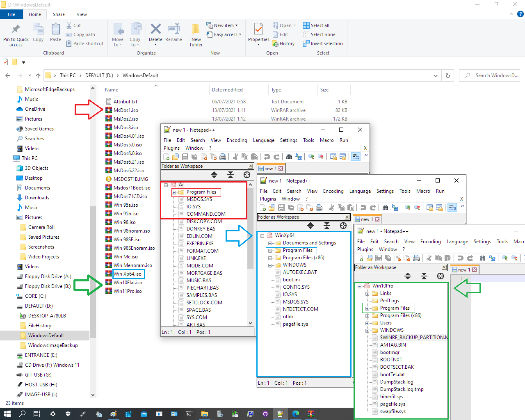The image size is (525, 420).
Task: Select the MsDos1.iso file
Action: tap(126, 110)
